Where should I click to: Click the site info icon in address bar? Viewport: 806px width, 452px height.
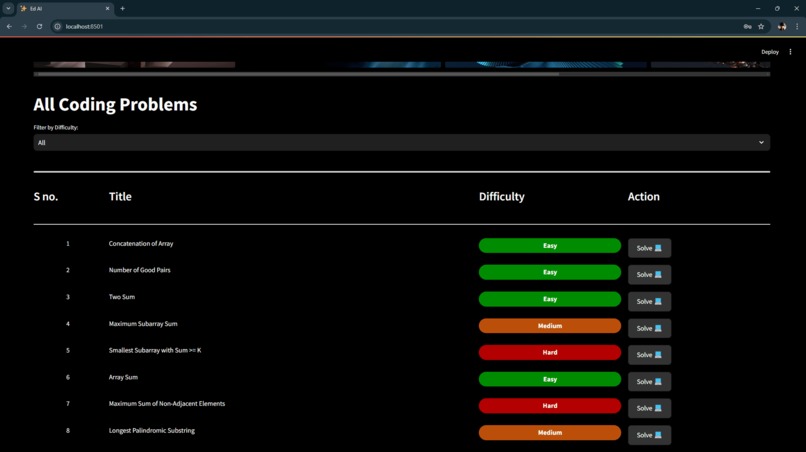(58, 26)
